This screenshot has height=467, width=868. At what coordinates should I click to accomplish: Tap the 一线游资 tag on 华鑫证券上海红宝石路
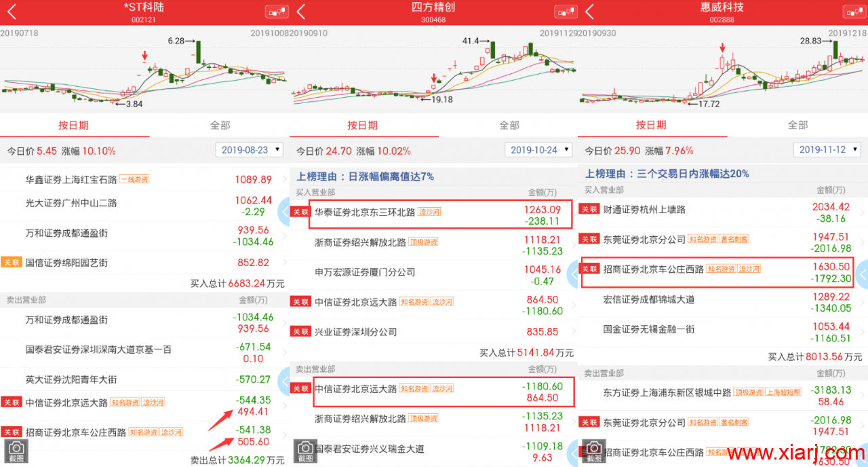(134, 180)
